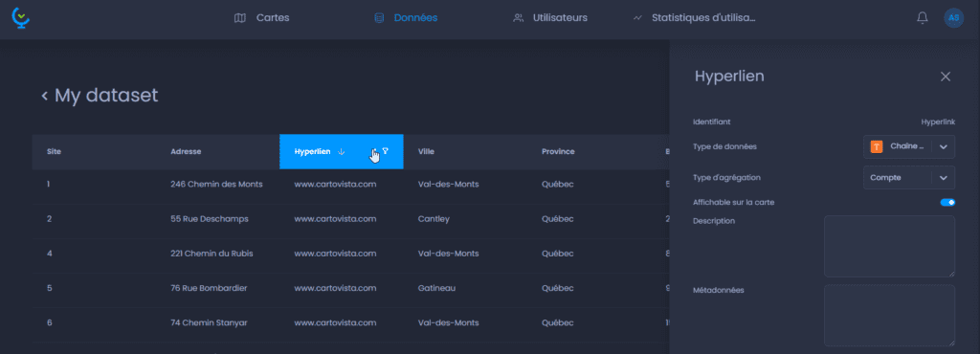
Task: Open the Statistiques d'utilisation tab
Action: [x=695, y=18]
